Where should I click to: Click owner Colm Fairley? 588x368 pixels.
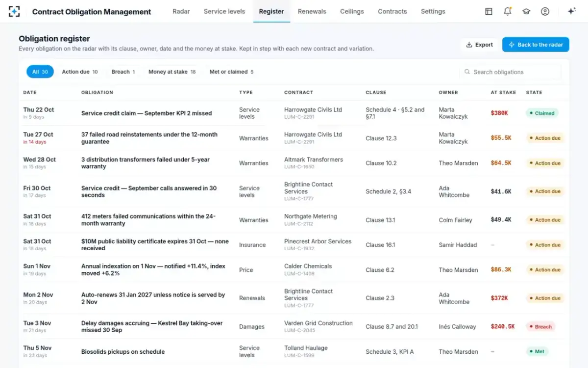[x=456, y=220]
